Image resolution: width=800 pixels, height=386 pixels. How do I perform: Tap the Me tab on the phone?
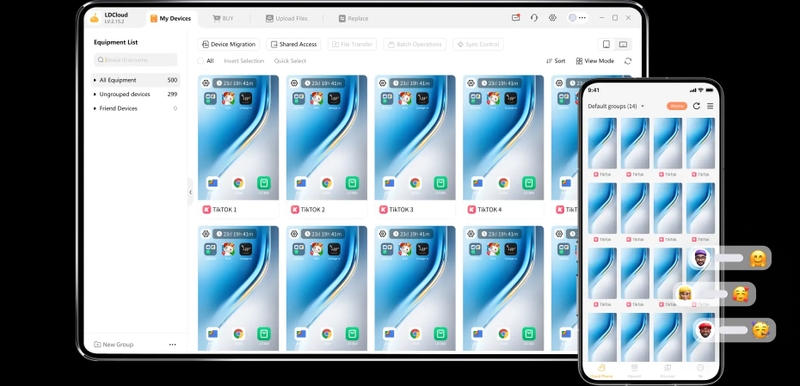[701, 370]
